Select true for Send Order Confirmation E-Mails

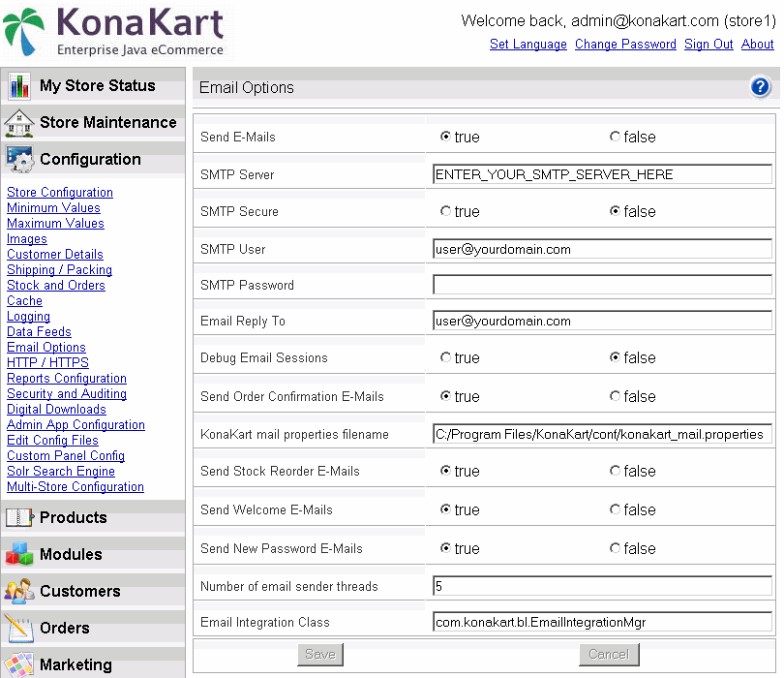click(x=445, y=396)
